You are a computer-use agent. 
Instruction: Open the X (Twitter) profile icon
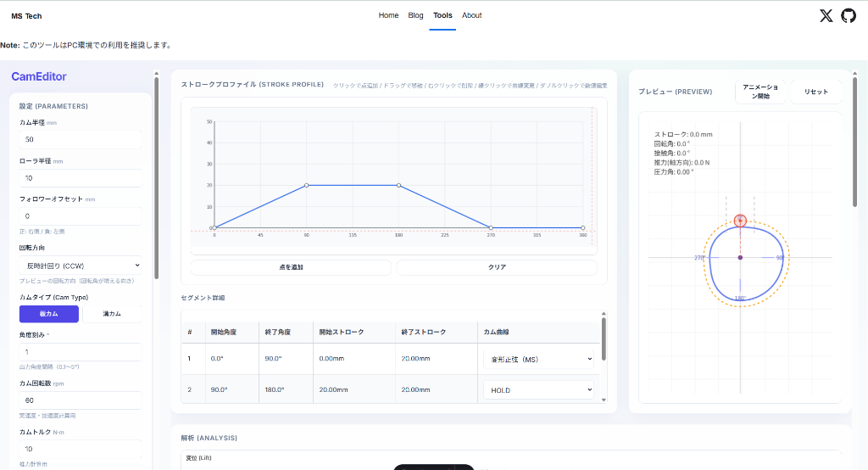pyautogui.click(x=826, y=15)
